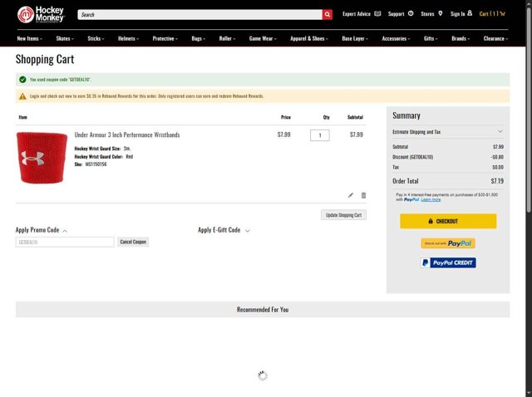The image size is (532, 397).
Task: Click the 'Discount (GETDEAL10)' summary line
Action: [x=448, y=157]
